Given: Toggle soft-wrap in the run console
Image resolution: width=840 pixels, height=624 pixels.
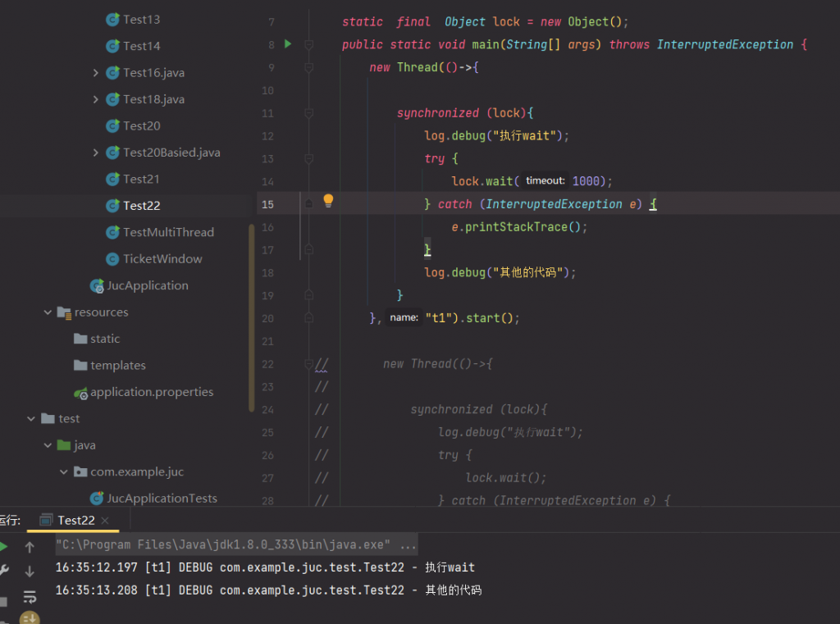Looking at the screenshot, I should (30, 596).
